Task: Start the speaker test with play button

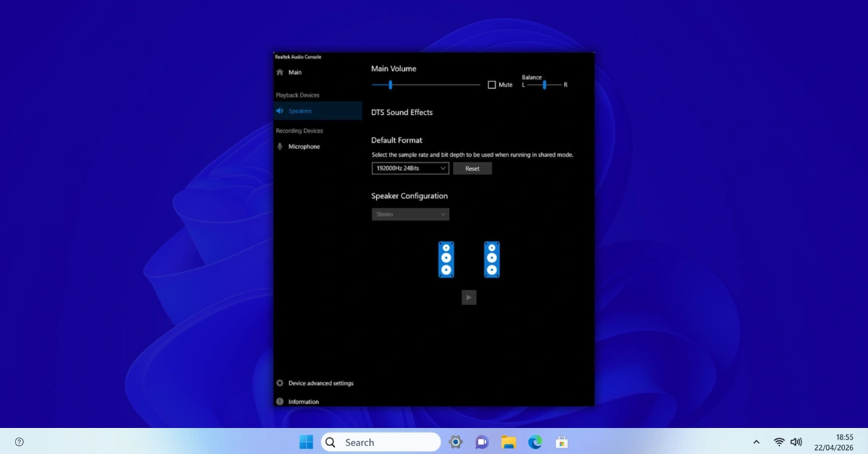Action: pyautogui.click(x=469, y=297)
